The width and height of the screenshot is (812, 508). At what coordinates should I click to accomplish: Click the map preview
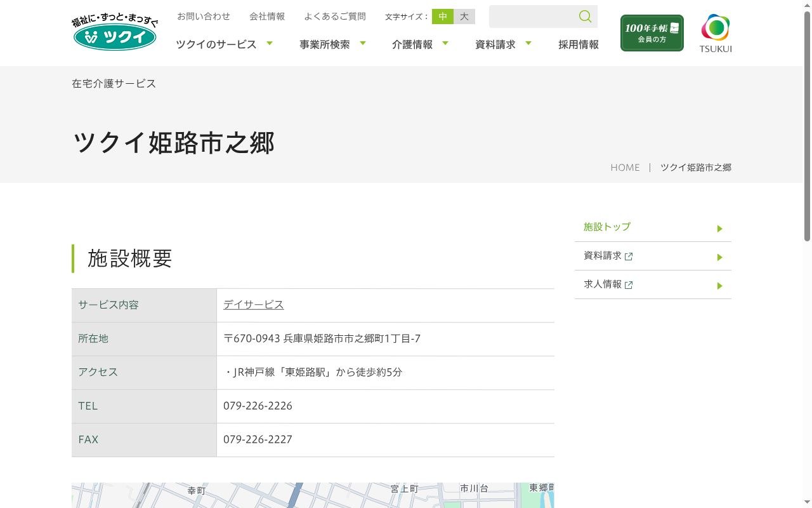click(x=313, y=495)
